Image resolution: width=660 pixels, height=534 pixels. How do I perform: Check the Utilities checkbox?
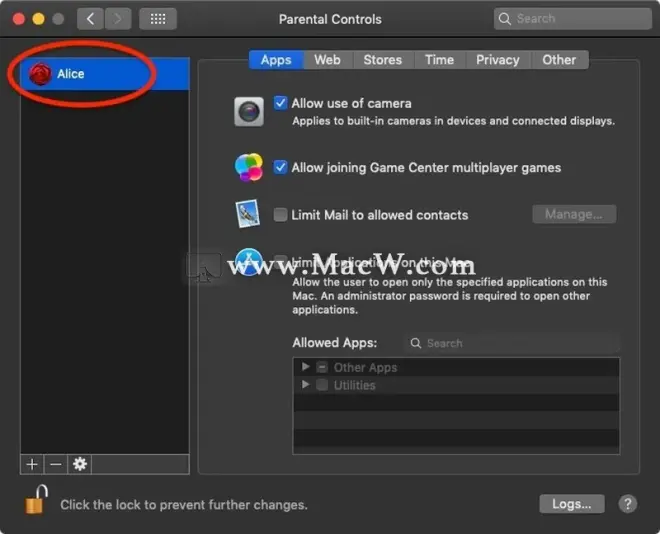point(322,385)
